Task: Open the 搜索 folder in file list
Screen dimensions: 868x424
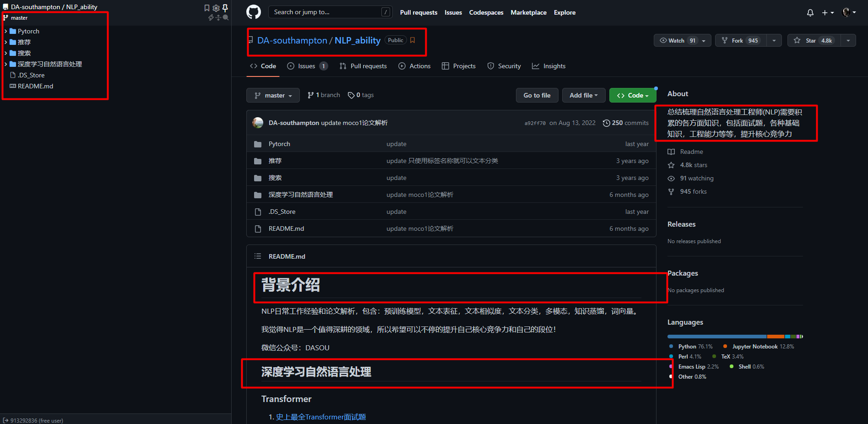Action: point(275,178)
